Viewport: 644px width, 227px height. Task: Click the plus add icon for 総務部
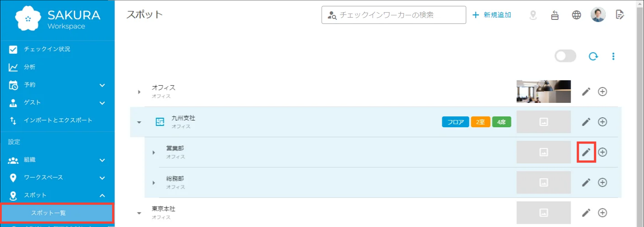[x=602, y=182]
